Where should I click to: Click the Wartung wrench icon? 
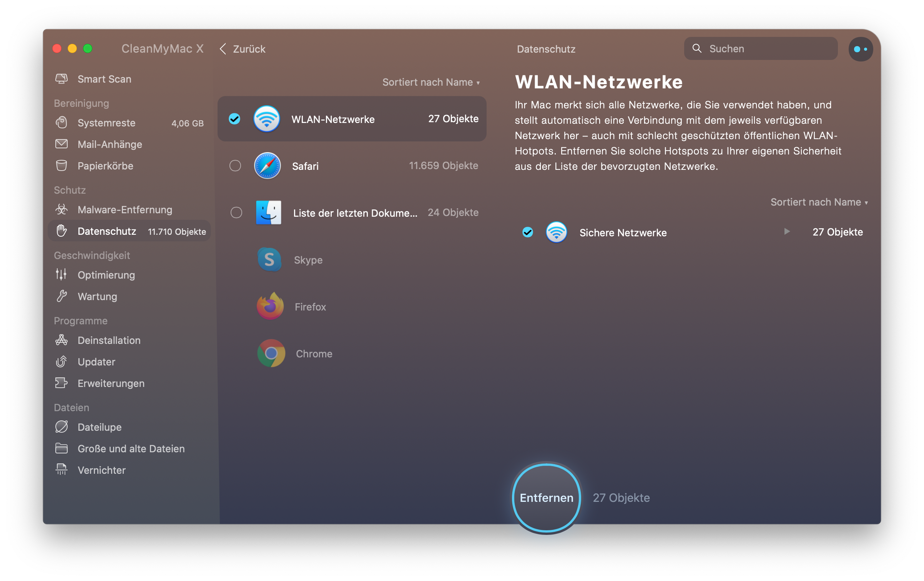click(x=61, y=296)
